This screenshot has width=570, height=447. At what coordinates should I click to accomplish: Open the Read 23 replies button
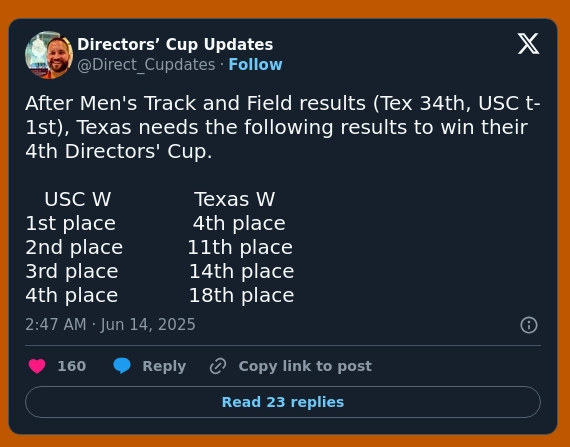tap(283, 402)
